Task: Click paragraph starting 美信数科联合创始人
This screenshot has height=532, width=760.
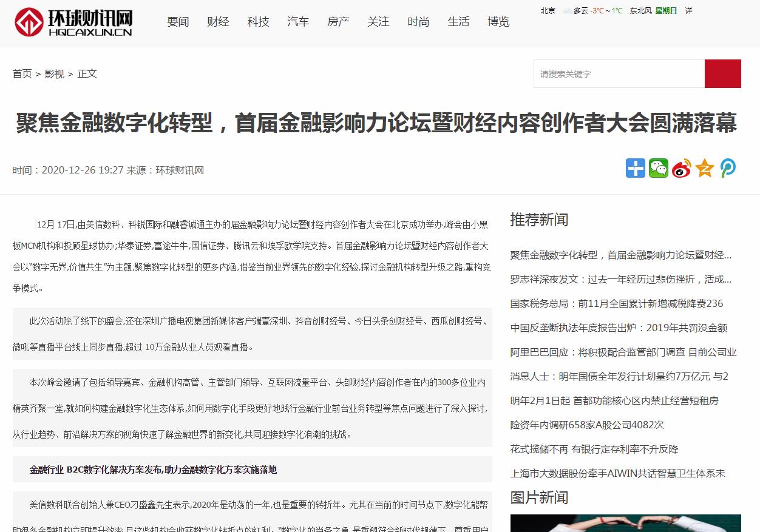Action: tap(253, 511)
